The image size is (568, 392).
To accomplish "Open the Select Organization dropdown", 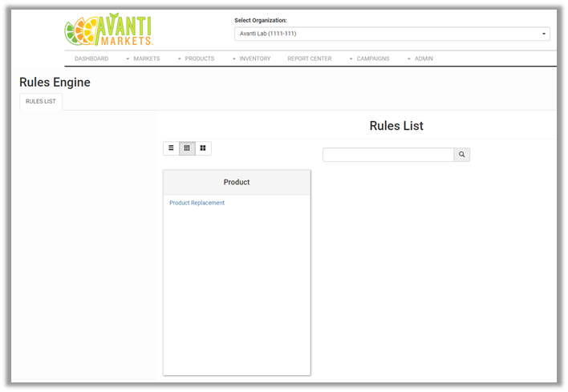I will tap(392, 34).
